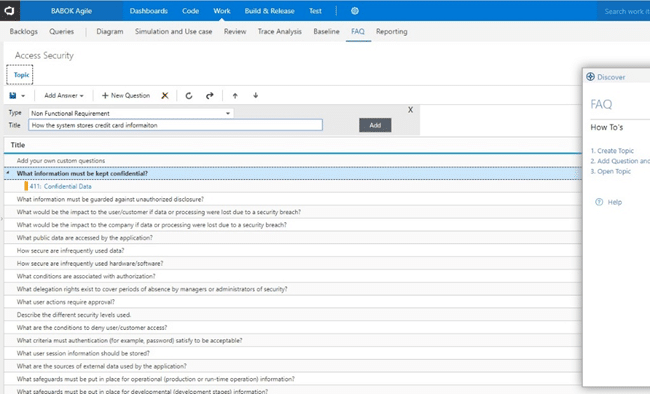Switch to the Queries tab
The image size is (650, 395).
pyautogui.click(x=61, y=32)
